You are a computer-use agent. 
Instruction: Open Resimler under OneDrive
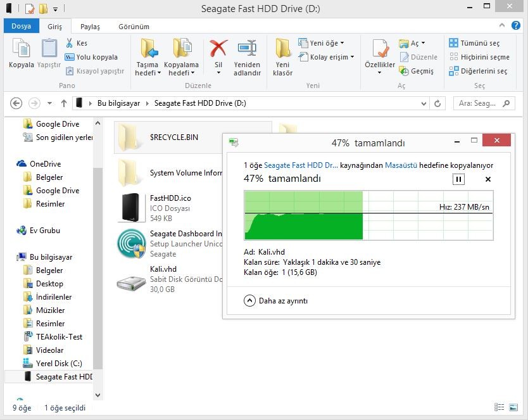coord(44,204)
